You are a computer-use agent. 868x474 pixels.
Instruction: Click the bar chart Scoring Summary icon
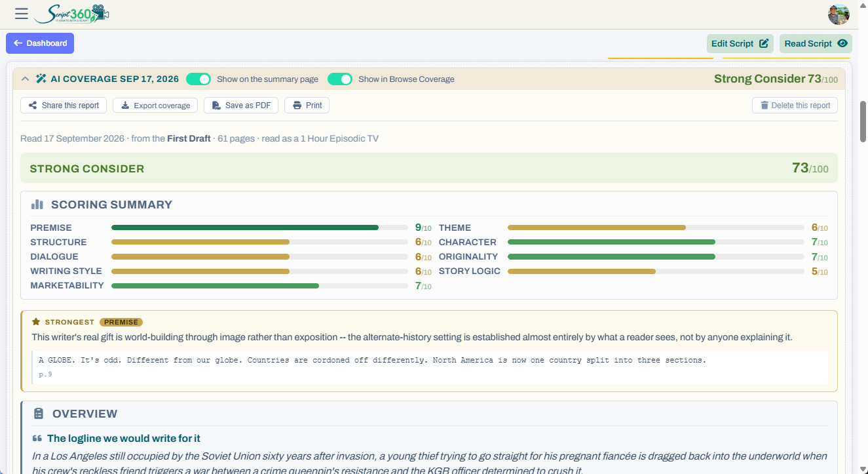coord(37,205)
